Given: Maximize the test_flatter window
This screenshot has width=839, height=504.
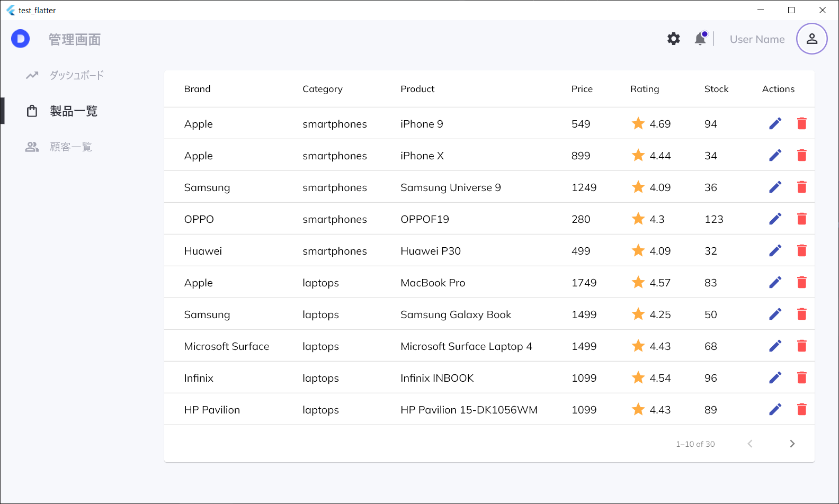Looking at the screenshot, I should (791, 10).
